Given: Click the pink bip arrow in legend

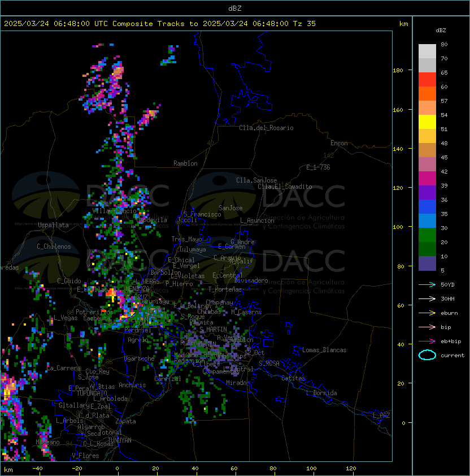Looking at the screenshot, I should coord(427,327).
